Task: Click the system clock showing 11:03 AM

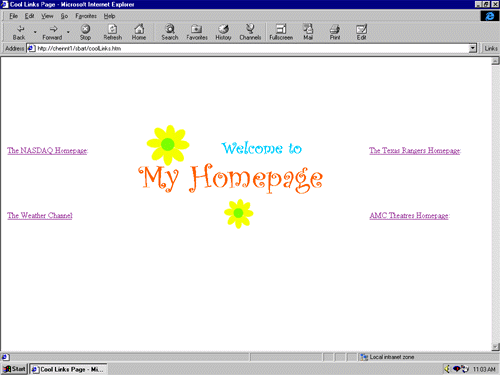Action: (484, 369)
